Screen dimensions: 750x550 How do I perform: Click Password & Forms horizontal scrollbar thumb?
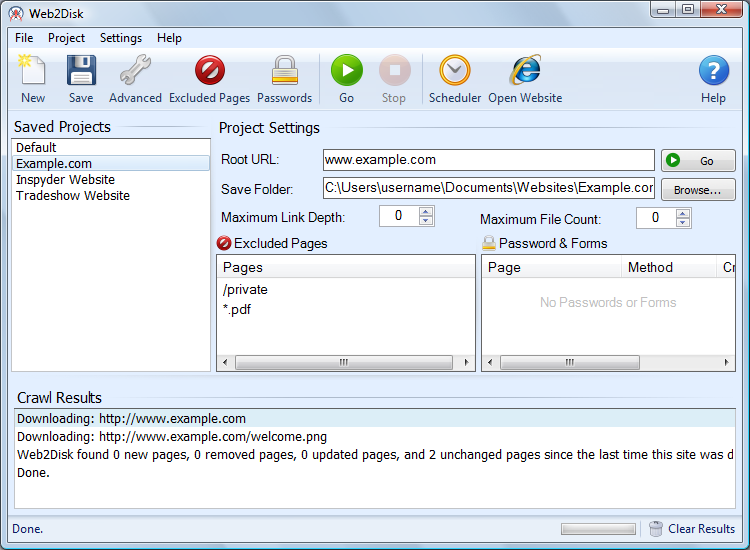[570, 363]
